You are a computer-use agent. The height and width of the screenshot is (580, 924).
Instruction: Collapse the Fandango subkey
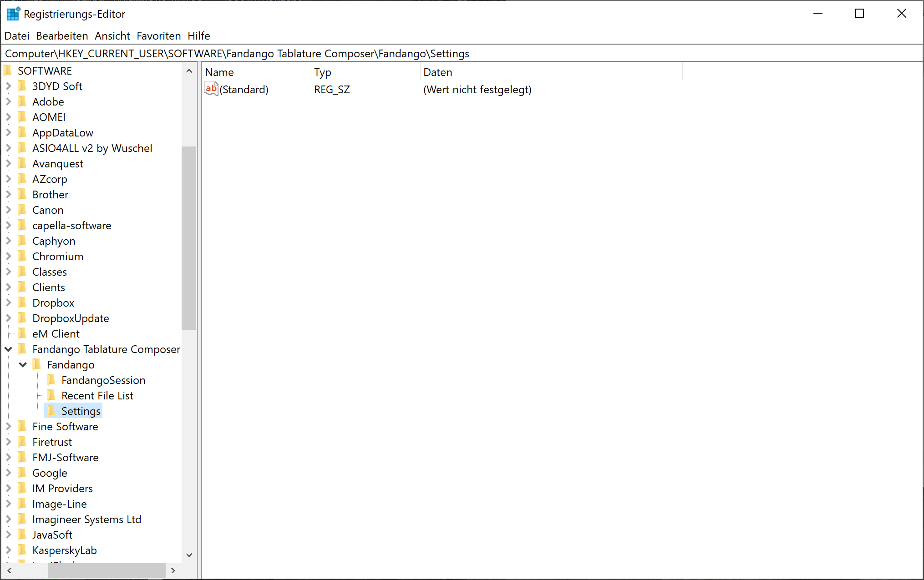coord(23,364)
